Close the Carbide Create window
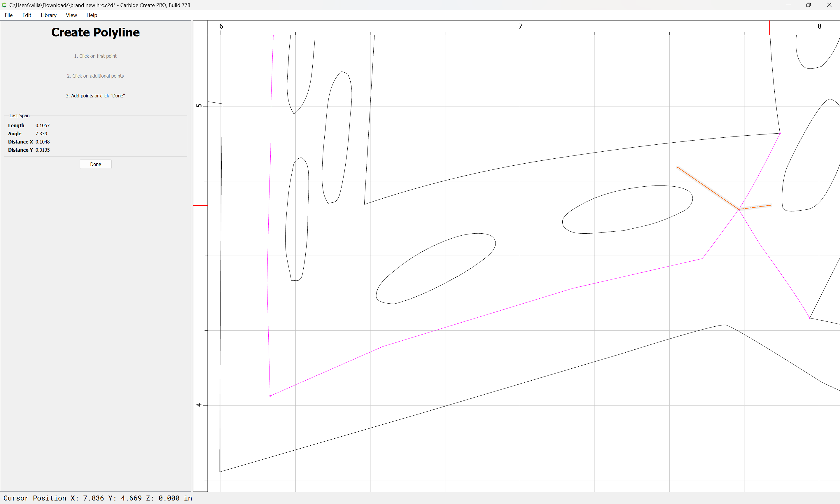Viewport: 840px width, 504px height. pos(829,5)
